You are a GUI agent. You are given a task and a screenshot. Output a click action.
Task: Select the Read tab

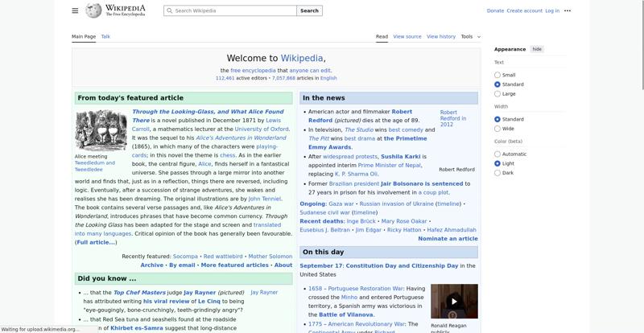coord(382,36)
